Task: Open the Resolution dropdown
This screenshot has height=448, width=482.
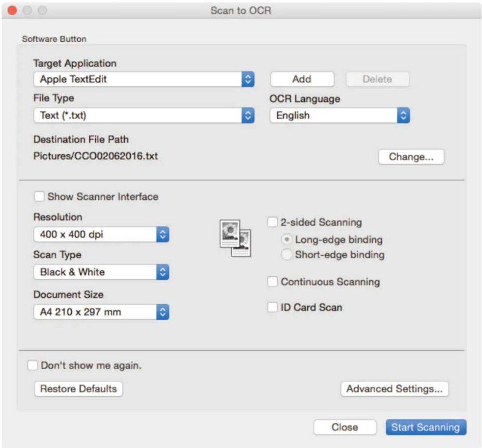Action: 101,234
